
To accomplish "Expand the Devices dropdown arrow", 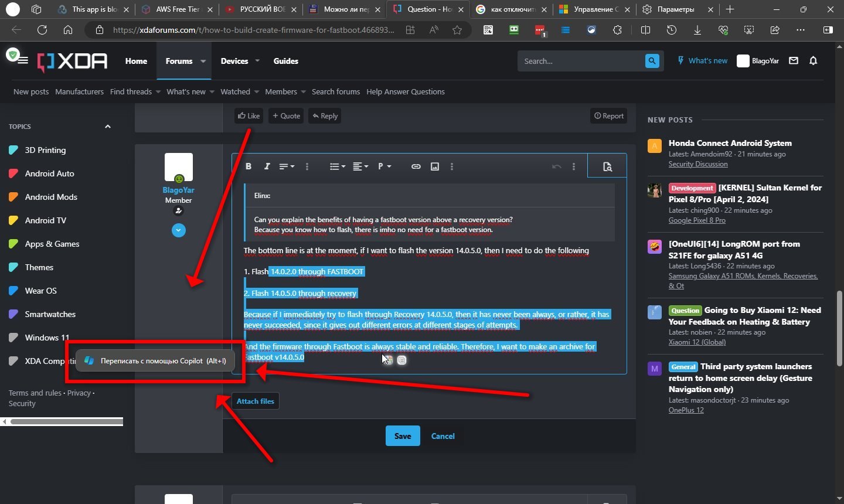I will [257, 61].
